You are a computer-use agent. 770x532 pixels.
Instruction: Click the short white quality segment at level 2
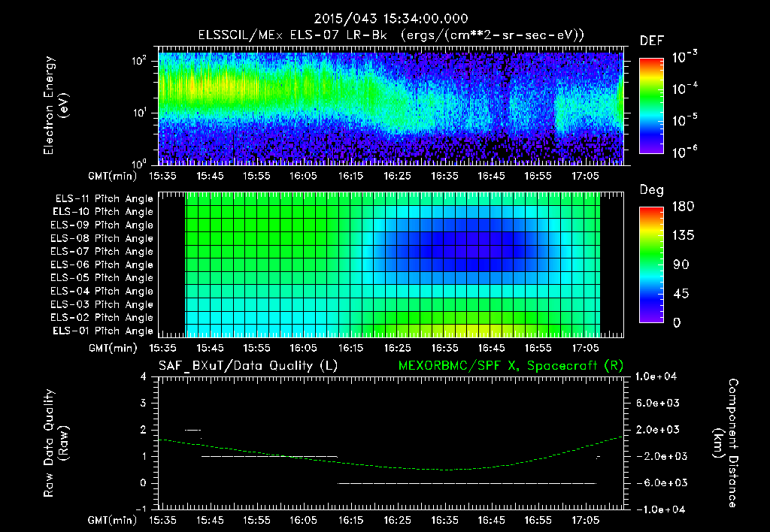point(192,430)
